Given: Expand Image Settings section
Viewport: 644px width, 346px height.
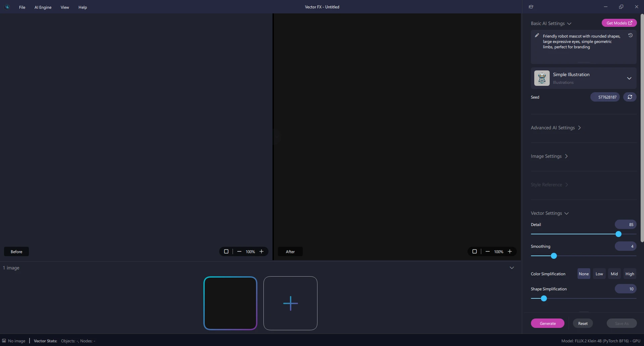Looking at the screenshot, I should coord(549,156).
